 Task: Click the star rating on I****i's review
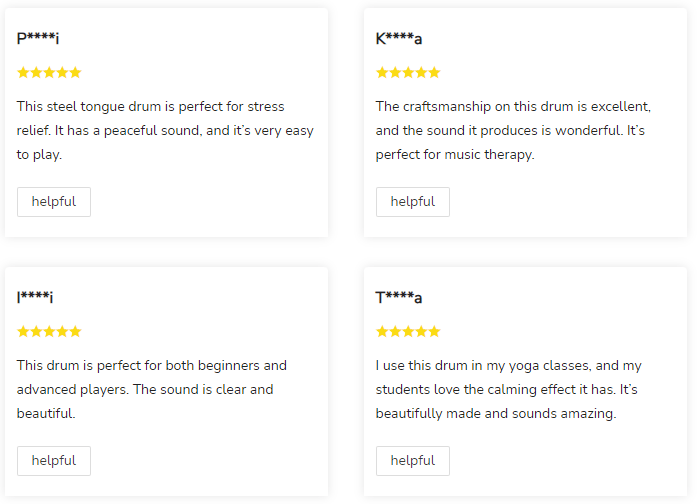click(x=49, y=332)
